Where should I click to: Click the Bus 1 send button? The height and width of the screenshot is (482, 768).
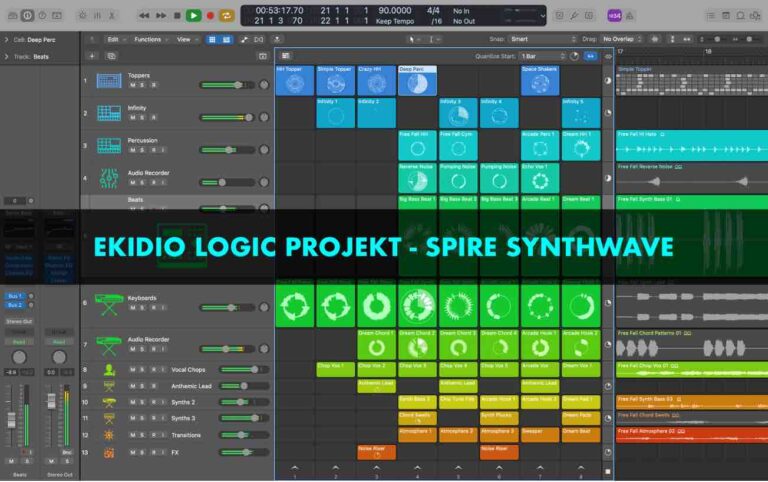coord(15,296)
